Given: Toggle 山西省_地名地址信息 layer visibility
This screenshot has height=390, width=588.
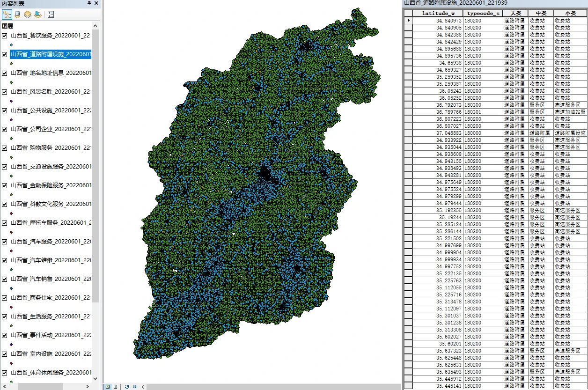Looking at the screenshot, I should [5, 73].
